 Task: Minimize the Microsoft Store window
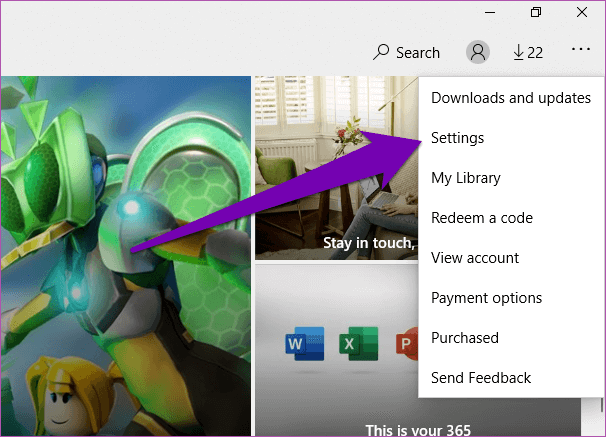[x=490, y=12]
